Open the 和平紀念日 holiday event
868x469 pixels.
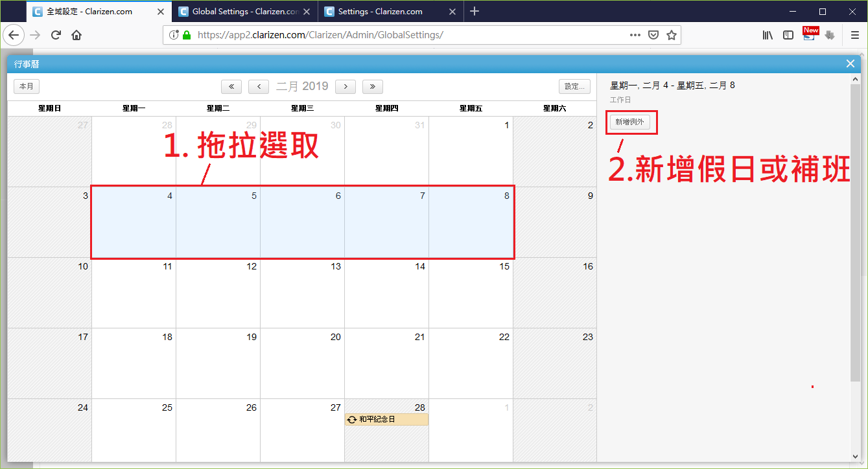[x=386, y=420]
